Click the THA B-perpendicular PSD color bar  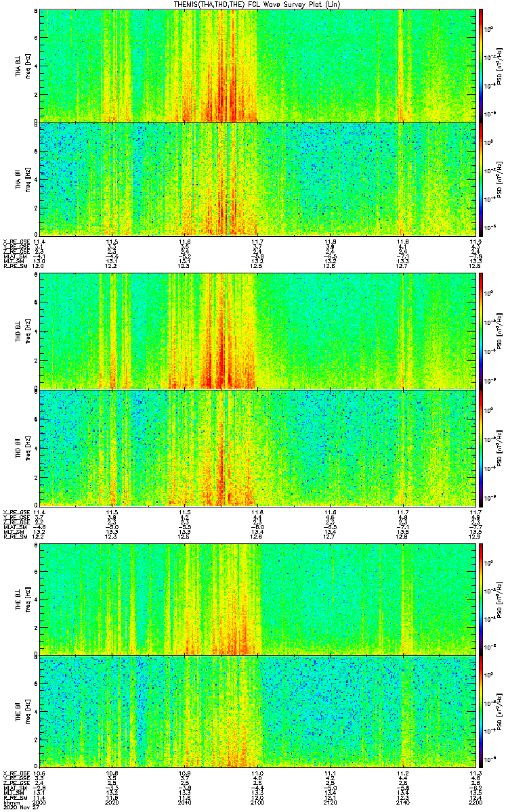click(x=482, y=66)
